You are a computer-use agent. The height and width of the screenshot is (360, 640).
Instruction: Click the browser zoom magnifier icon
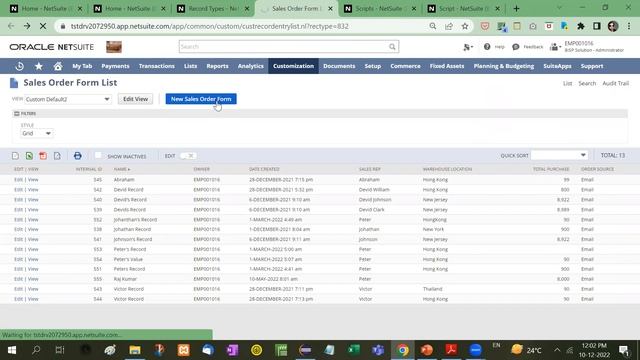[433, 26]
